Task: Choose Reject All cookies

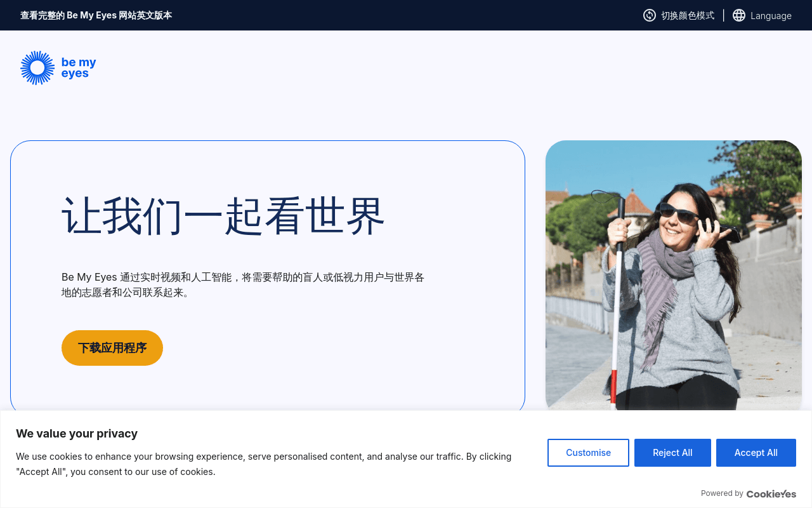Action: [x=672, y=453]
